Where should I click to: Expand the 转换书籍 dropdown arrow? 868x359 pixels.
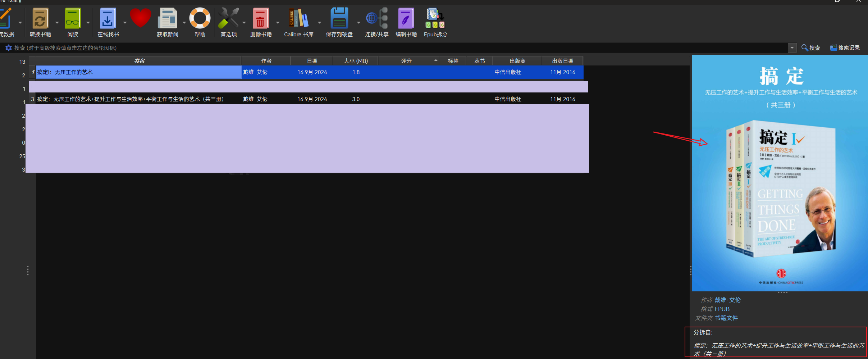(x=57, y=23)
